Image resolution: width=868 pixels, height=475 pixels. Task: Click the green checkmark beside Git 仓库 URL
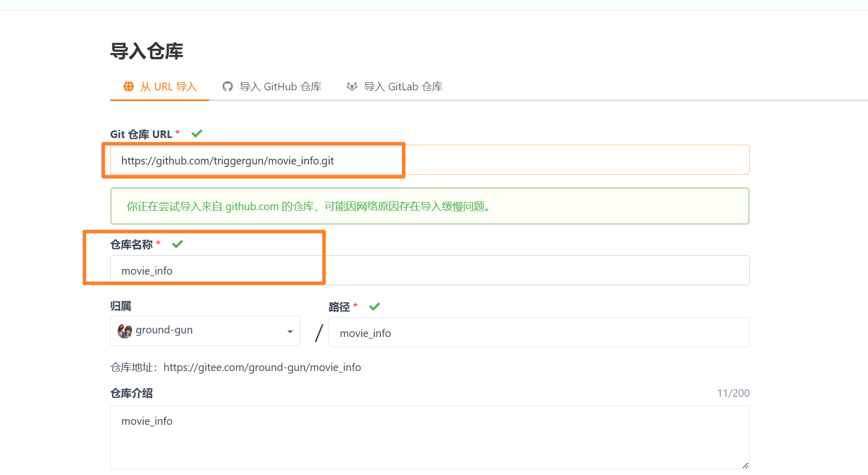[x=197, y=133]
